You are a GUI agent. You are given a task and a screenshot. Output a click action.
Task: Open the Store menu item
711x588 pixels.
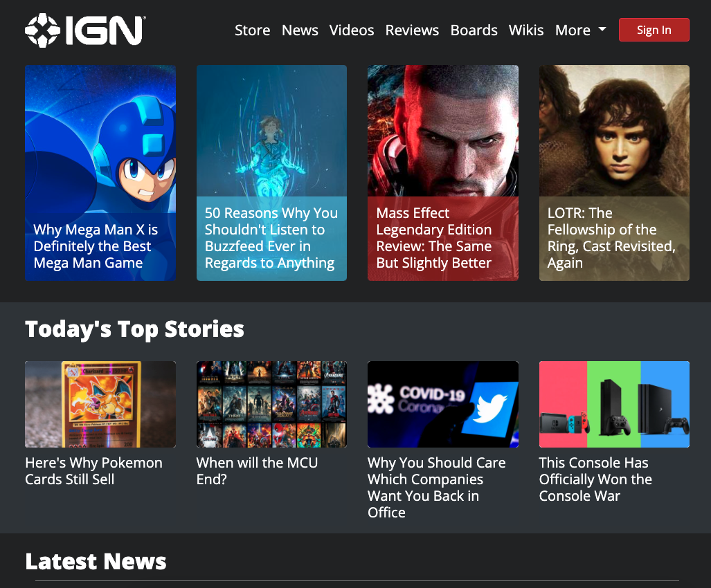click(x=252, y=30)
